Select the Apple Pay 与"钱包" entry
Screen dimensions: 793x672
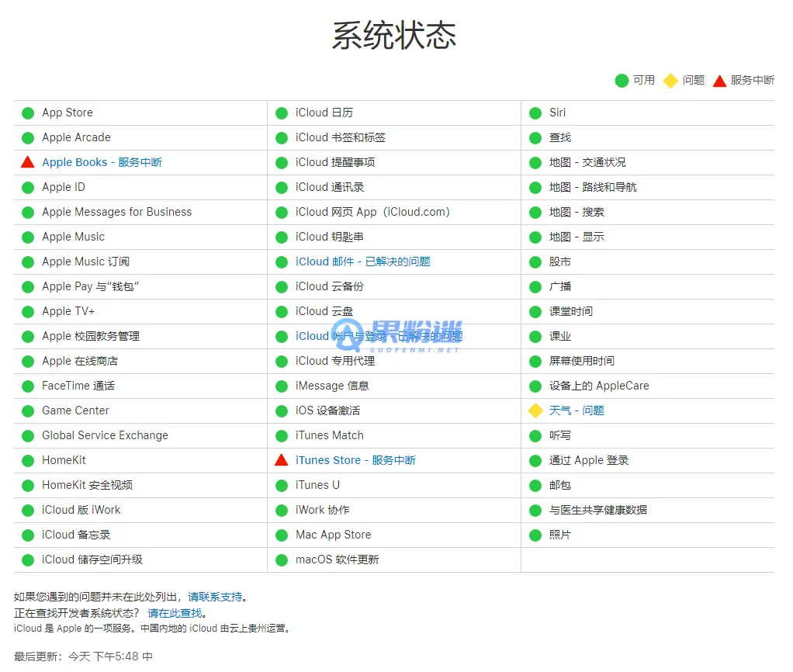tap(90, 286)
